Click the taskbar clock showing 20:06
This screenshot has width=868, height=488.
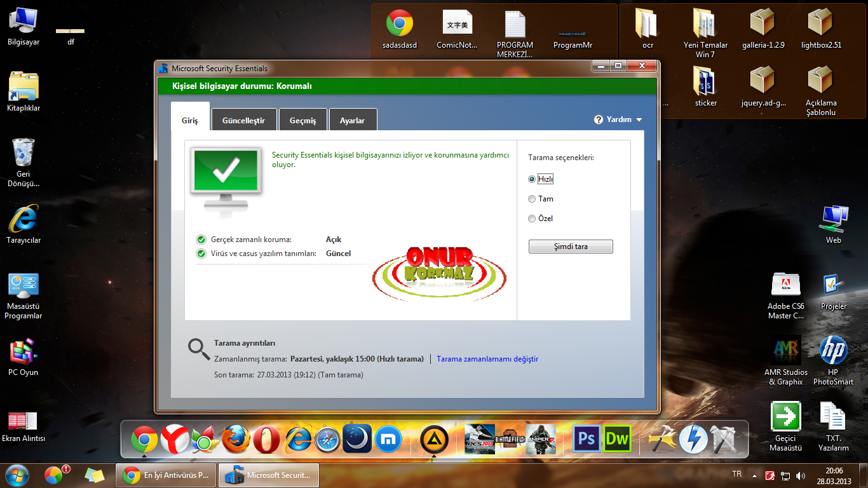tap(834, 475)
